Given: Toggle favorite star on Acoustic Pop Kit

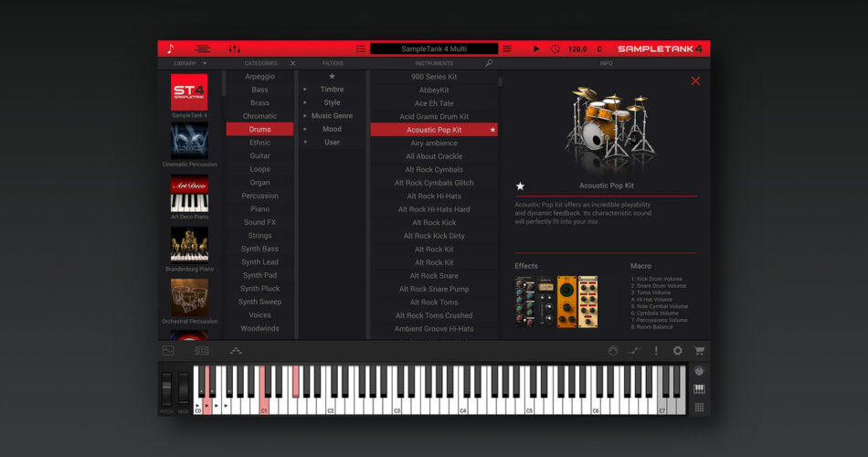Looking at the screenshot, I should (x=492, y=130).
